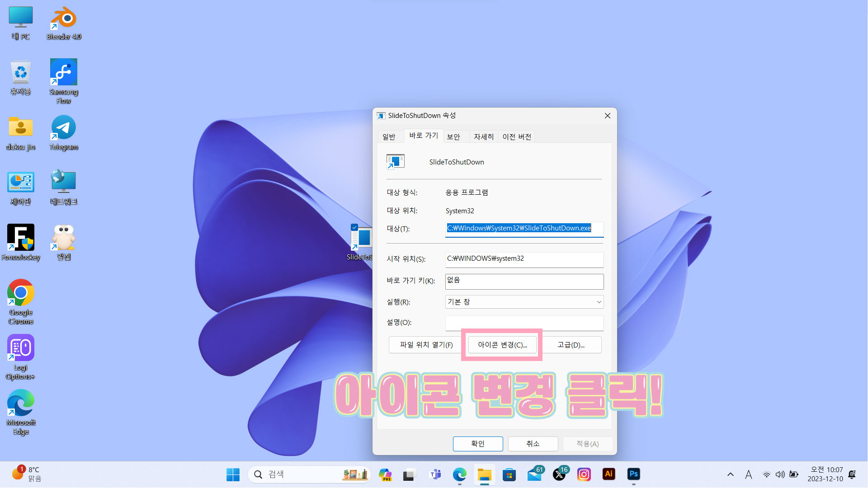Image resolution: width=868 pixels, height=488 pixels.
Task: Click the 고급 advanced button
Action: pyautogui.click(x=571, y=345)
